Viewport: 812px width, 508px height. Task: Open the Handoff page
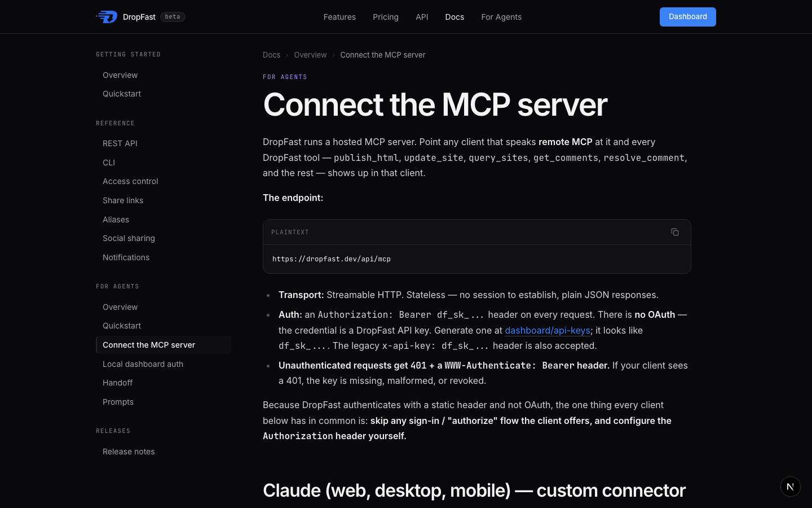click(164, 383)
